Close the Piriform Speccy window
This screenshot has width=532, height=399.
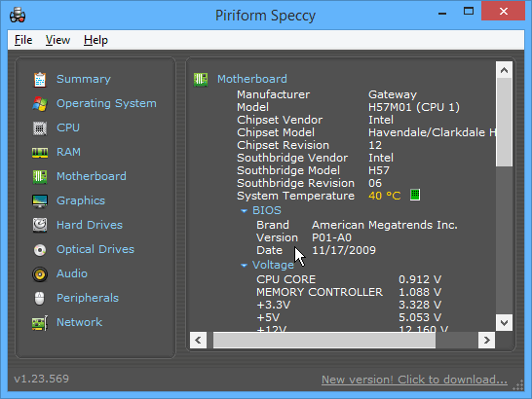(x=503, y=11)
